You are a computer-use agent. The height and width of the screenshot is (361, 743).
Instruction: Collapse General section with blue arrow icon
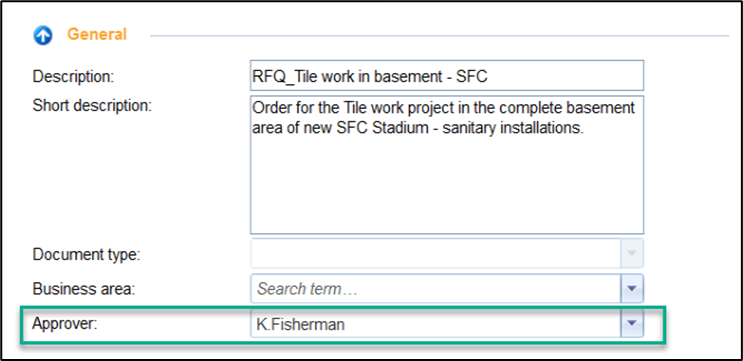coord(43,35)
